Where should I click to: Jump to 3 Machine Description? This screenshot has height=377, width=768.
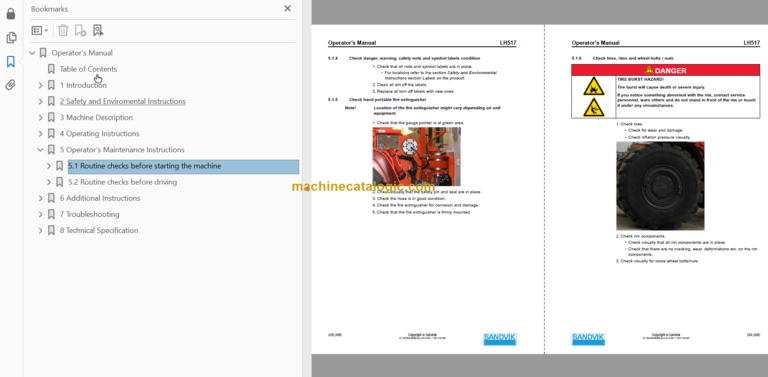pos(96,118)
